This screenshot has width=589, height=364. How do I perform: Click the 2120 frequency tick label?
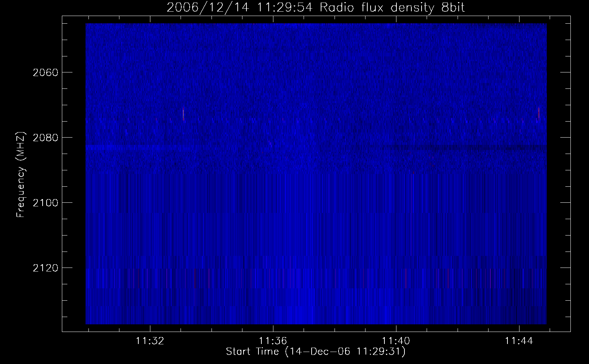coord(45,268)
